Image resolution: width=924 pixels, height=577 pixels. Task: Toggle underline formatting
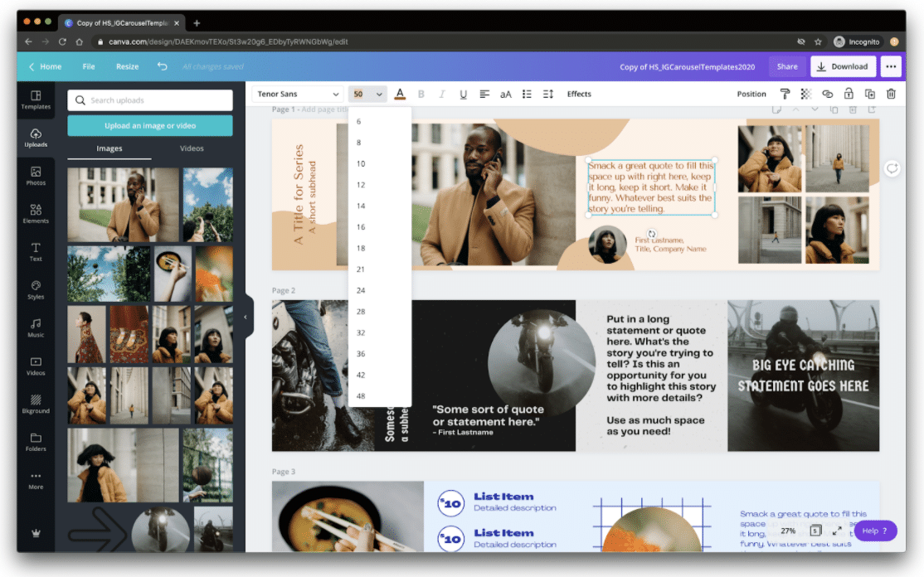463,95
